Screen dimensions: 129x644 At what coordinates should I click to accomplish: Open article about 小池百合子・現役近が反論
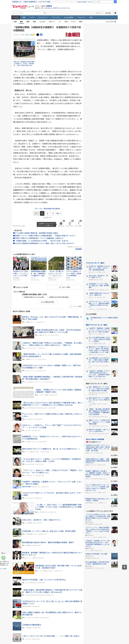(x=52, y=344)
